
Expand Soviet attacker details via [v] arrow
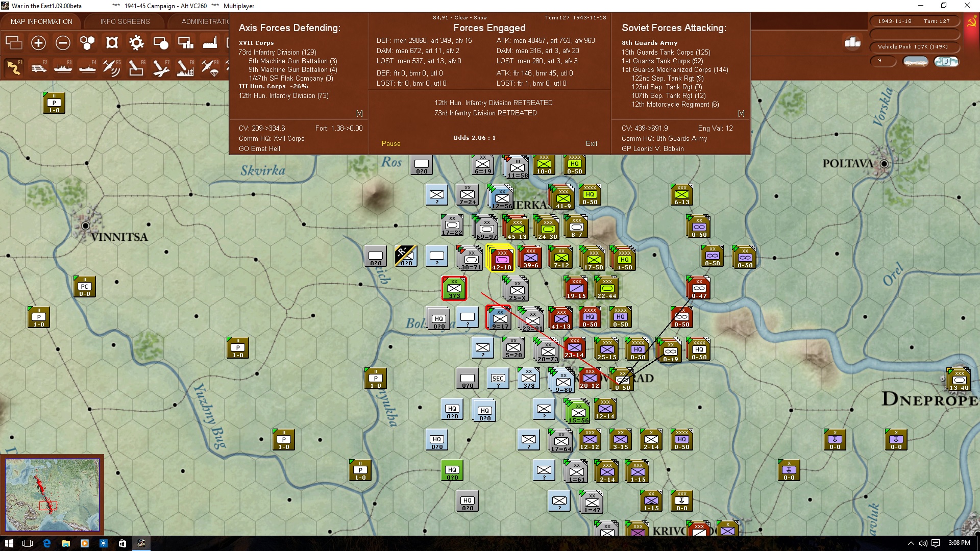(741, 113)
